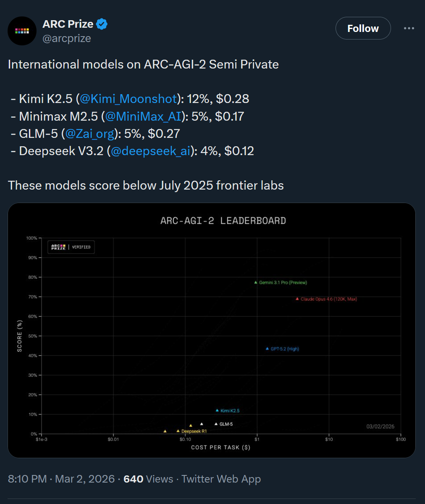This screenshot has width=425, height=504.
Task: Open the @Kimi_Moonshot mention link
Action: point(129,99)
